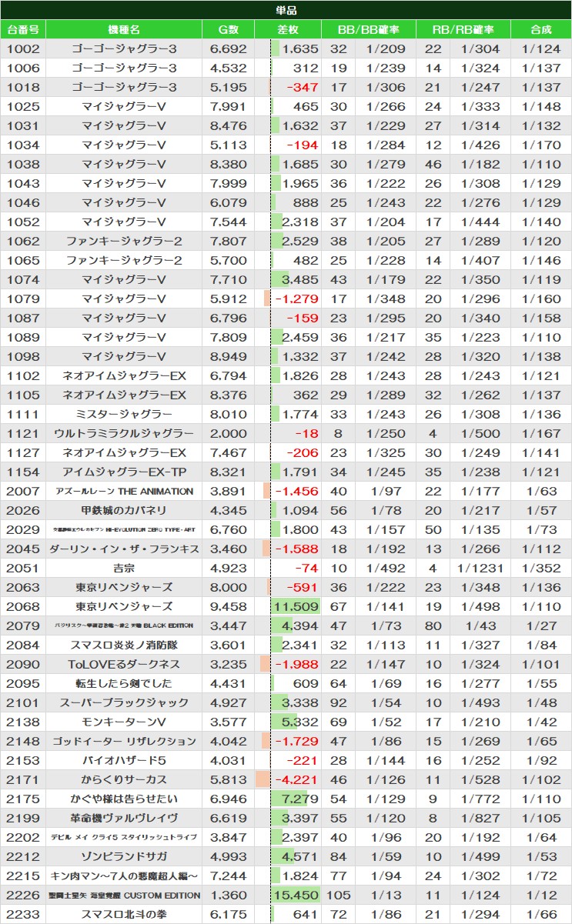The image size is (572, 924).
Task: Click machine number 2068
Action: click(23, 606)
